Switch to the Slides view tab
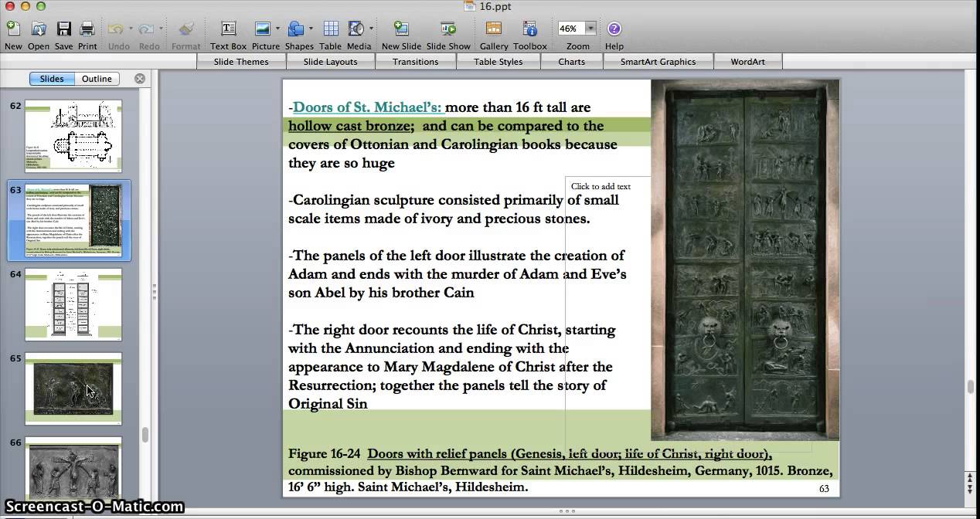Viewport: 980px width, 519px height. (52, 79)
